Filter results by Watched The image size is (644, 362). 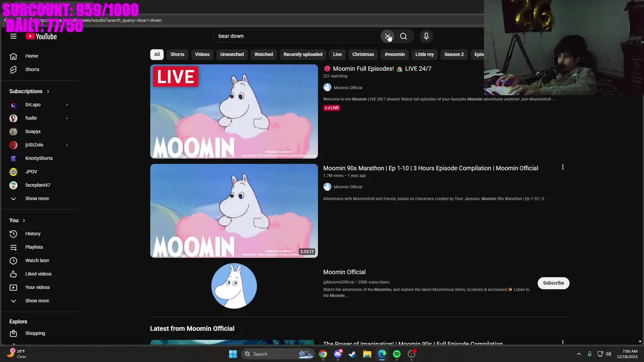click(264, 54)
